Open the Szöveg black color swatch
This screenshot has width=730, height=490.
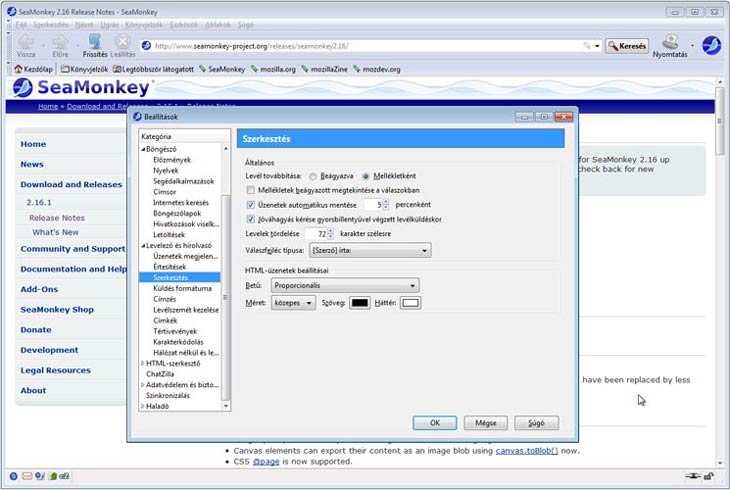(x=359, y=303)
